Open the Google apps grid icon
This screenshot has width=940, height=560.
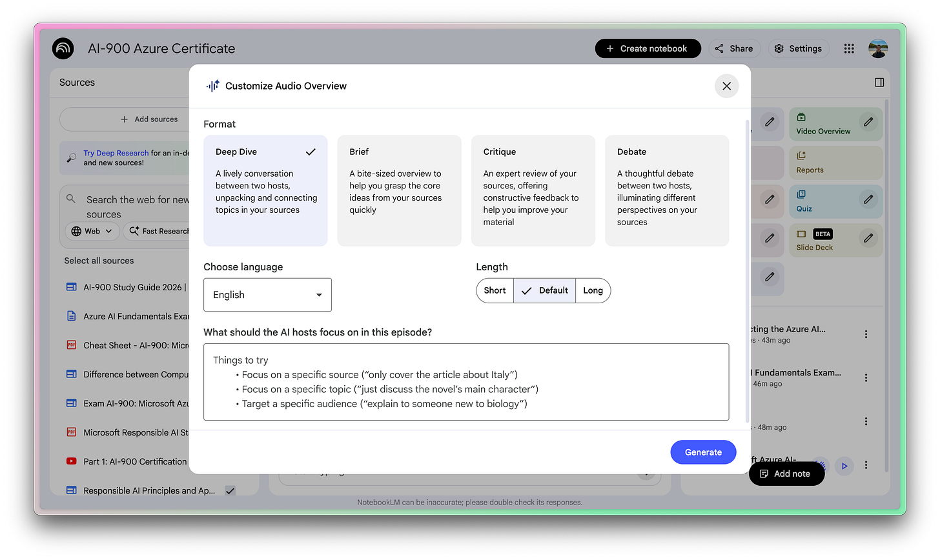click(849, 48)
